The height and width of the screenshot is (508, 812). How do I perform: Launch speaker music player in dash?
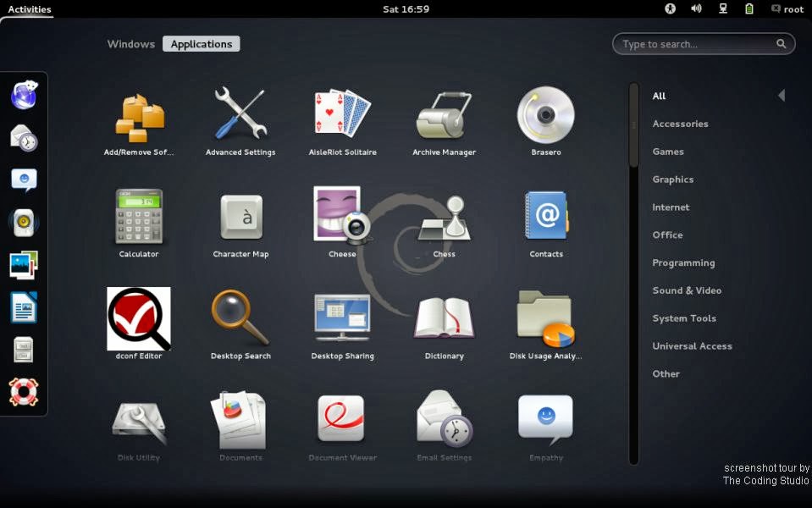pyautogui.click(x=24, y=223)
